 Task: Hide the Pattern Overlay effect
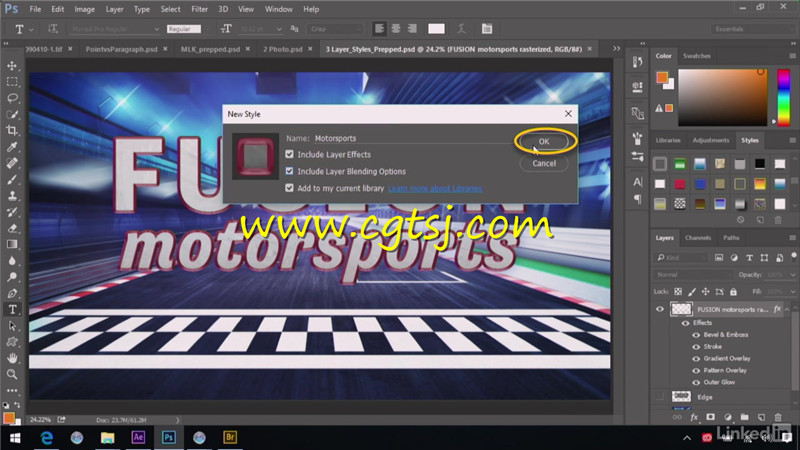696,370
